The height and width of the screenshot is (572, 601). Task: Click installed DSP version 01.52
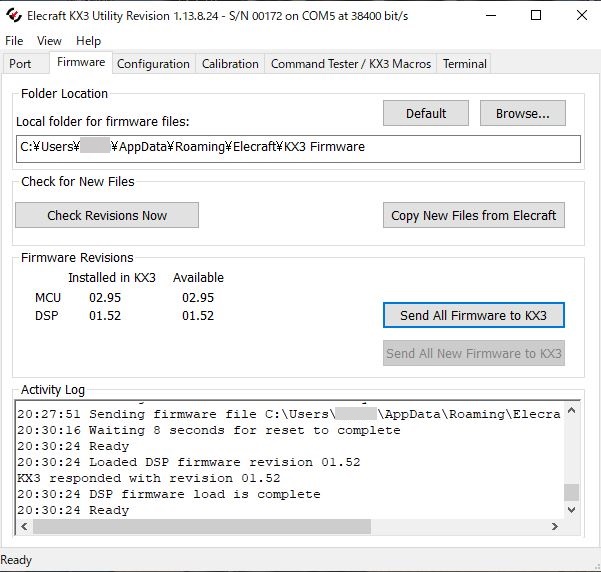pos(105,316)
